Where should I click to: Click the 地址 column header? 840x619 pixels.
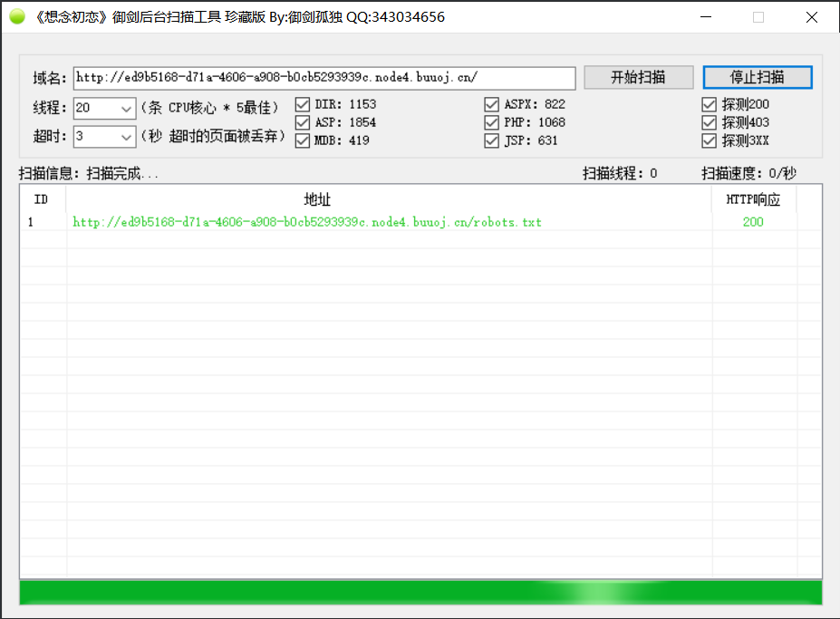tap(317, 199)
